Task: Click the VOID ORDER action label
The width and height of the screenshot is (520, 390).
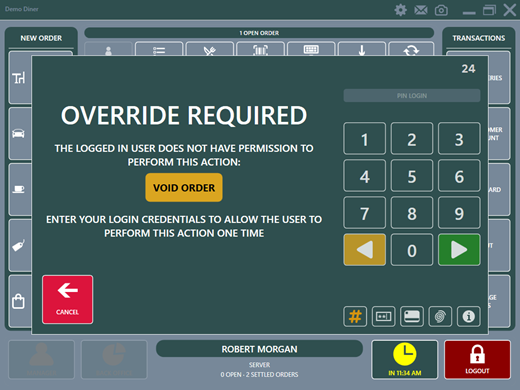Action: tap(184, 188)
